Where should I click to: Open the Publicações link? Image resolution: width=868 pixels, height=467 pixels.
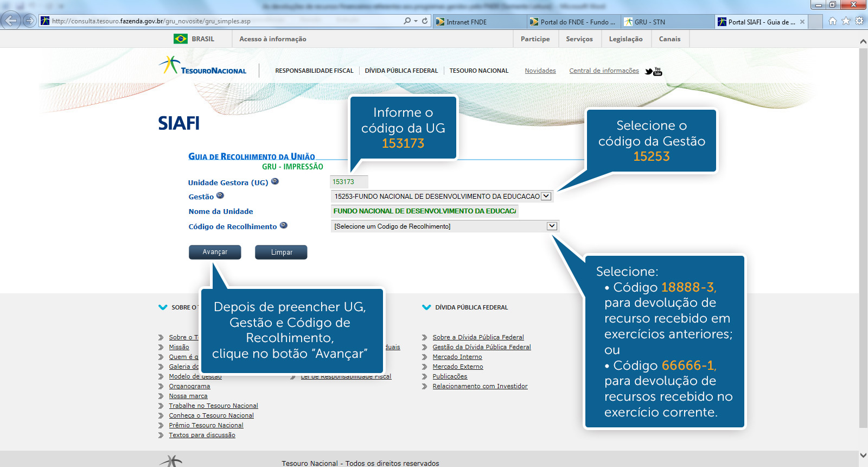coord(450,376)
